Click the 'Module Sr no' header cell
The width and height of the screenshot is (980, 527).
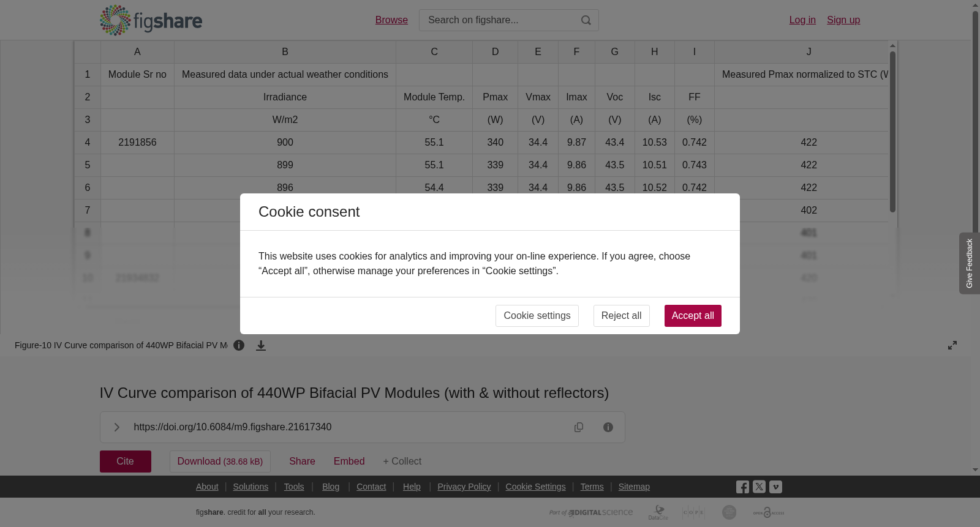pos(137,75)
